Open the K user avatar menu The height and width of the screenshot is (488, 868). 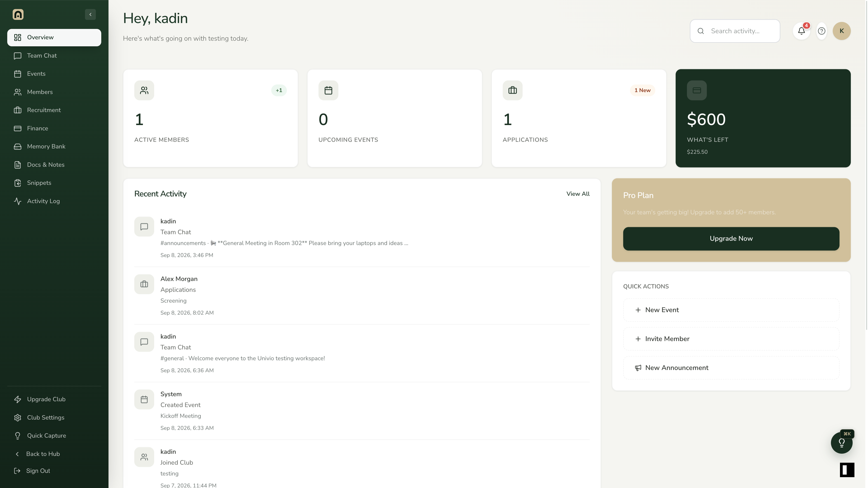pyautogui.click(x=842, y=31)
